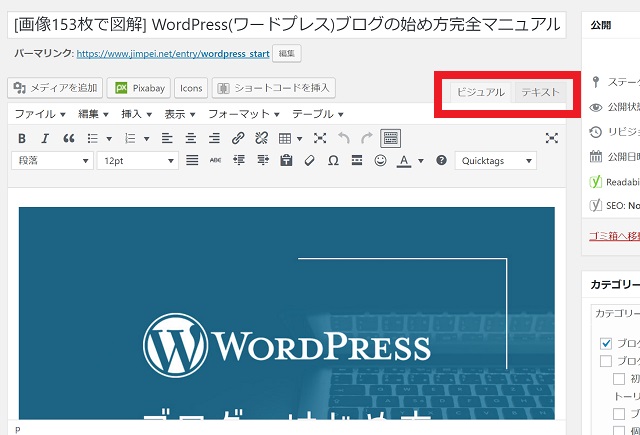This screenshot has height=435, width=640.
Task: Open keyboard shortcuts help icon
Action: [441, 160]
